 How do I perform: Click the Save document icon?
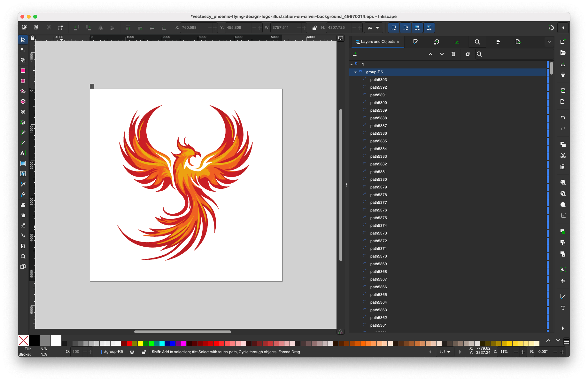563,64
